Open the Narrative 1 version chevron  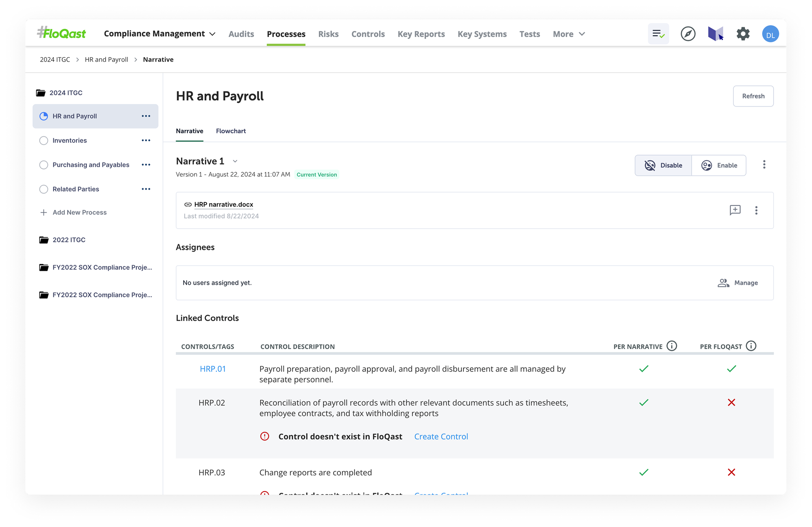click(235, 161)
